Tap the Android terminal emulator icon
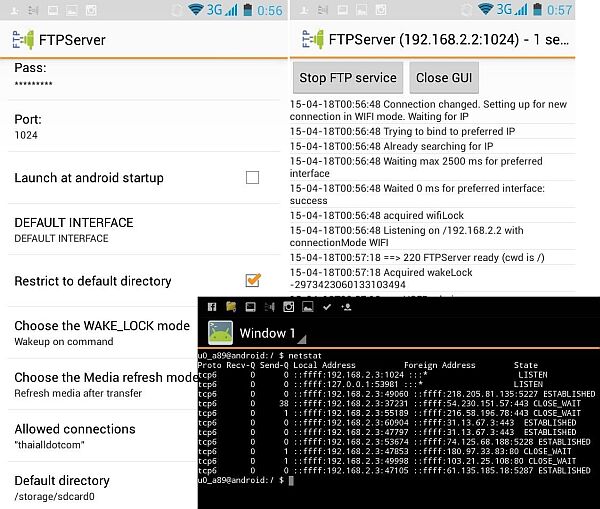This screenshot has height=509, width=600. (x=220, y=333)
